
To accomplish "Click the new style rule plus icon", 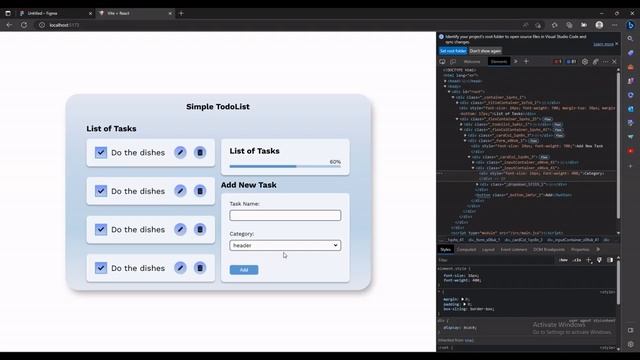I will [589, 260].
